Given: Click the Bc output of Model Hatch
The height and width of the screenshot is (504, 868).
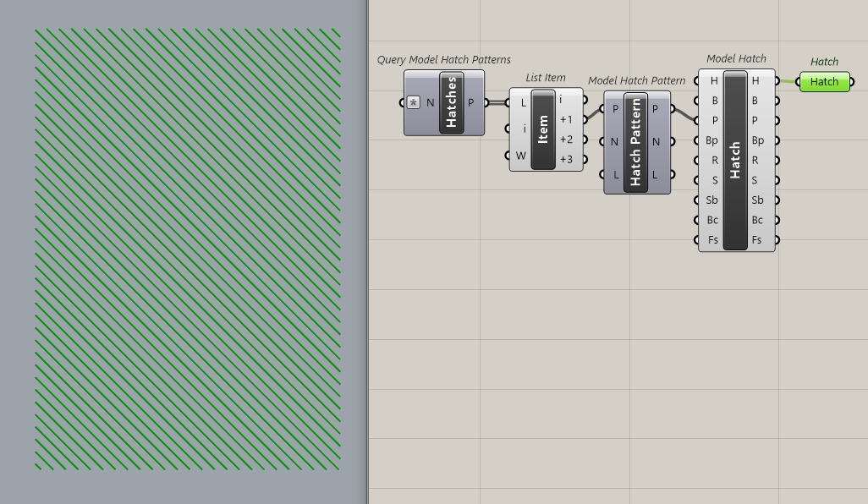Looking at the screenshot, I should tap(758, 220).
